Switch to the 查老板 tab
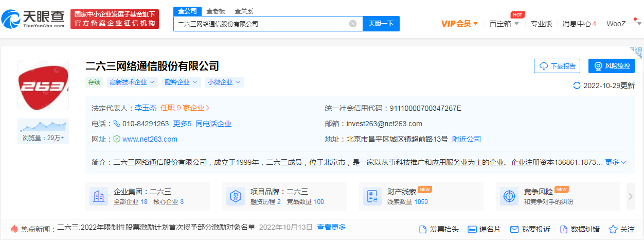The width and height of the screenshot is (644, 240). click(x=216, y=11)
